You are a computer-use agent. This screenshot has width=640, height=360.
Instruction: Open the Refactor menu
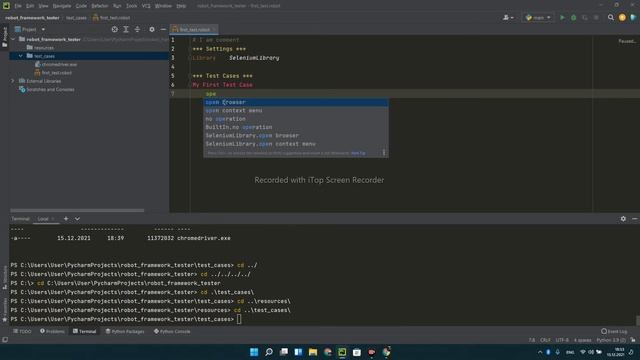point(100,6)
